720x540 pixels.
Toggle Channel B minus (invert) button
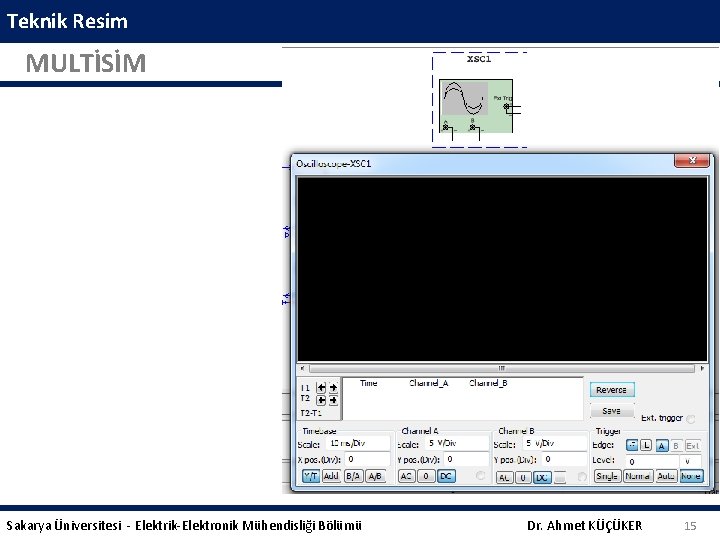tap(560, 478)
